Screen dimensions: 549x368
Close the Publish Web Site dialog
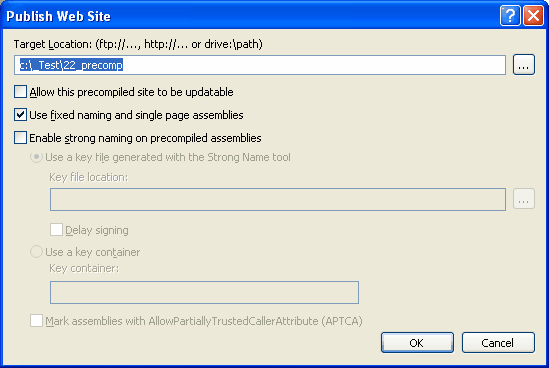533,16
